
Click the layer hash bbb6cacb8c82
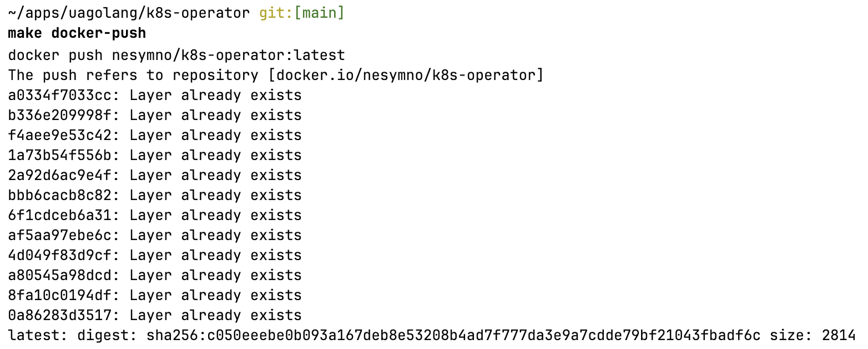click(x=60, y=195)
